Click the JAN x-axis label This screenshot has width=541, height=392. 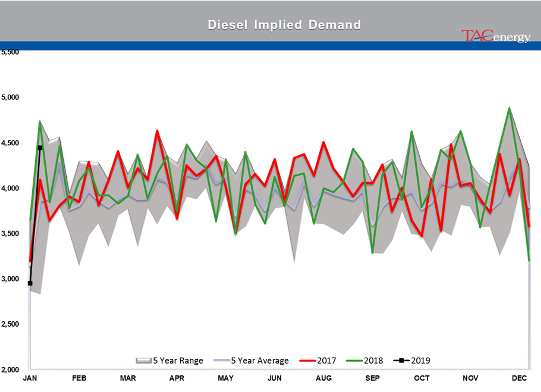(x=30, y=378)
